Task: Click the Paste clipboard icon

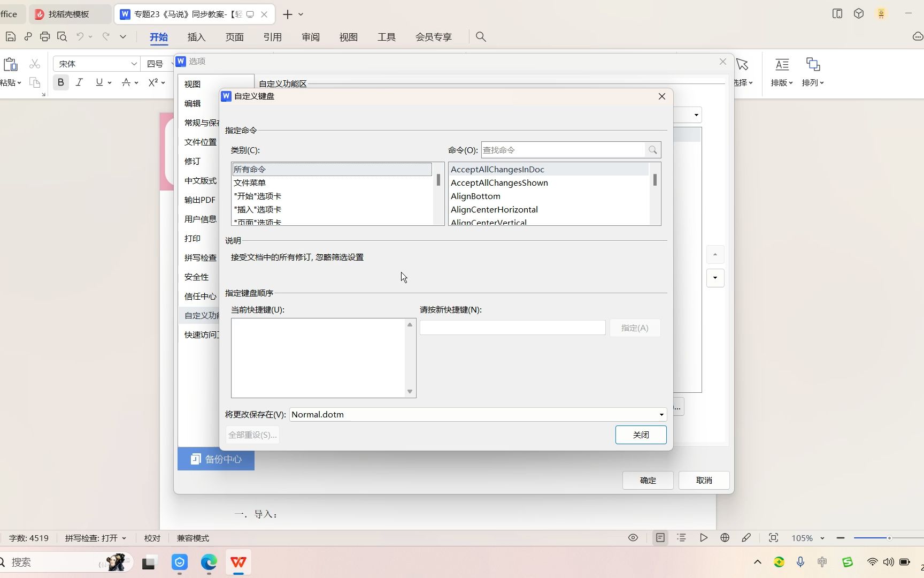Action: [10, 65]
